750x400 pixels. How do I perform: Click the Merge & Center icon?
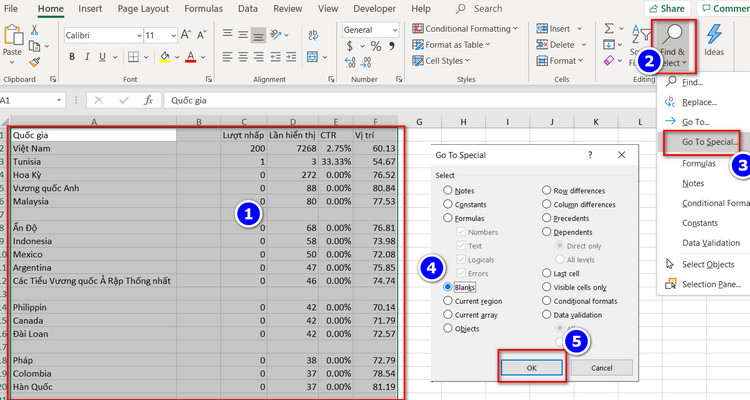(x=312, y=57)
